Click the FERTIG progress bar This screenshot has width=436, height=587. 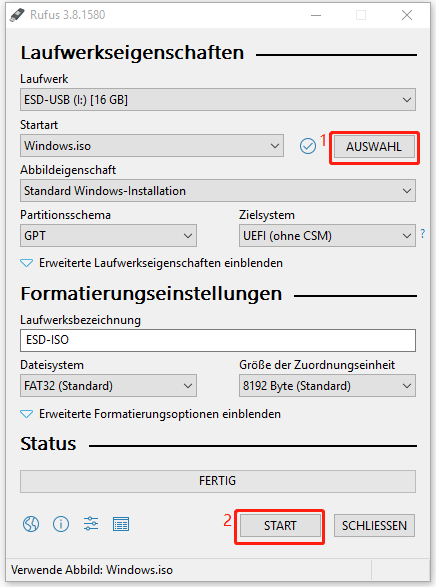click(x=218, y=481)
